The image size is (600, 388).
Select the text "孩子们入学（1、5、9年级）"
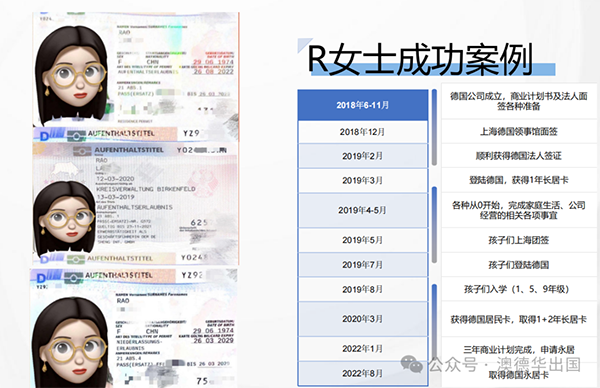[517, 289]
